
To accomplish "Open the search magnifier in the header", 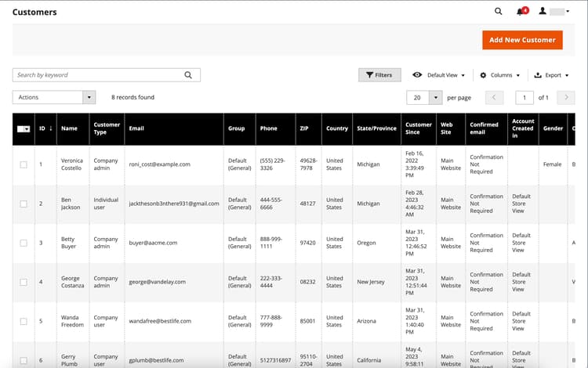I will click(498, 11).
